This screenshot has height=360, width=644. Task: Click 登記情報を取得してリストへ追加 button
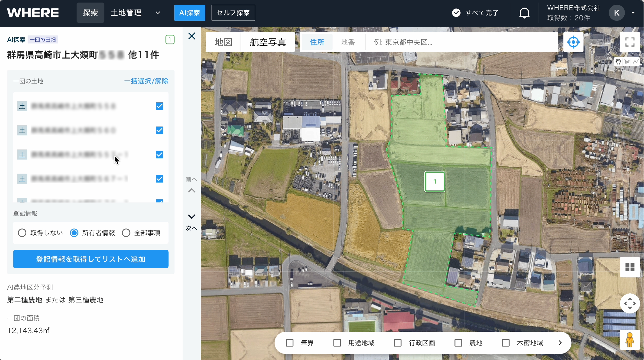coord(91,259)
